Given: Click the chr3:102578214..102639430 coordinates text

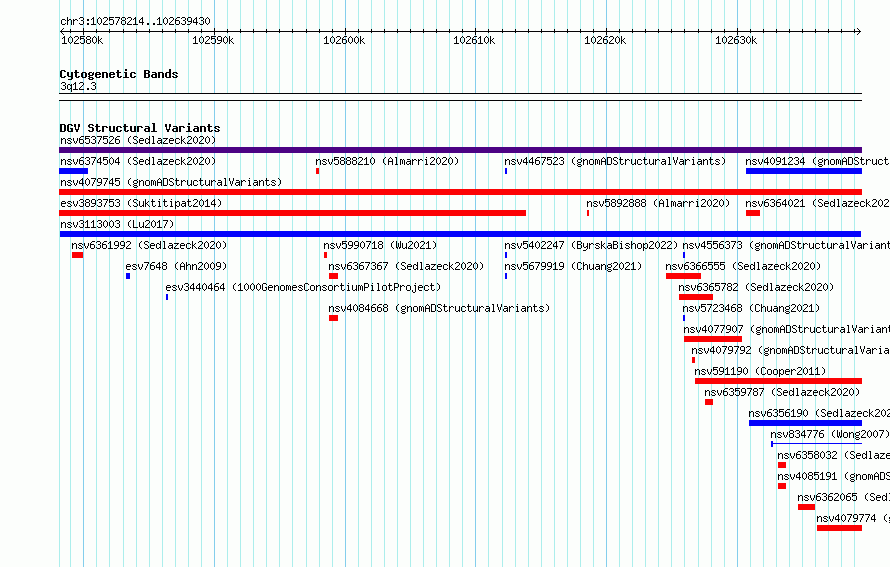Looking at the screenshot, I should coord(135,21).
